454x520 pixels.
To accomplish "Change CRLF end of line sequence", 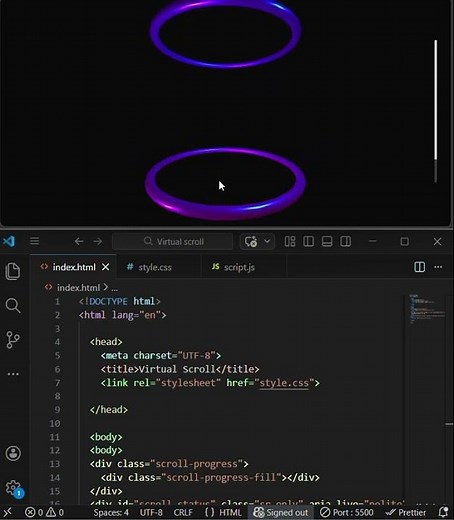I will click(183, 512).
